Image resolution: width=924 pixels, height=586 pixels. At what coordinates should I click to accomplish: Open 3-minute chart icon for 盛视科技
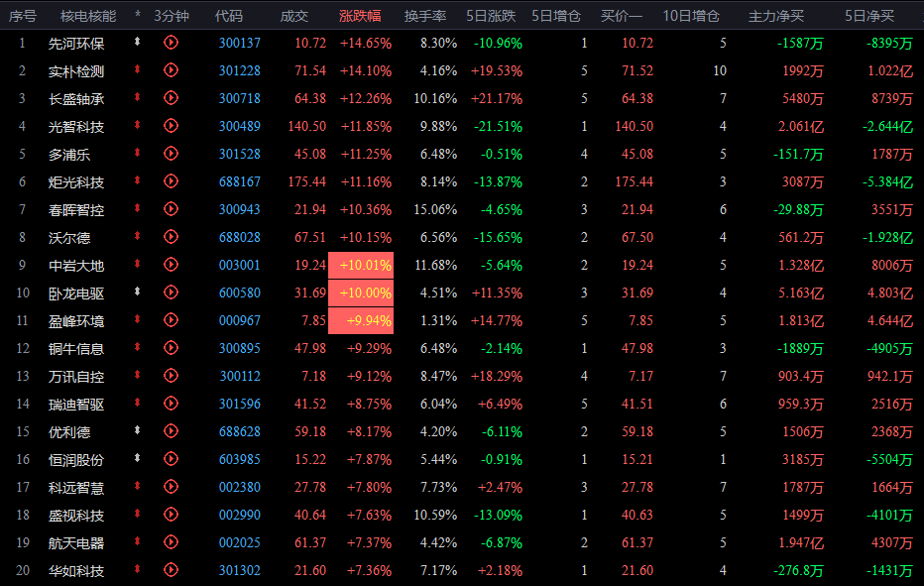pyautogui.click(x=171, y=514)
